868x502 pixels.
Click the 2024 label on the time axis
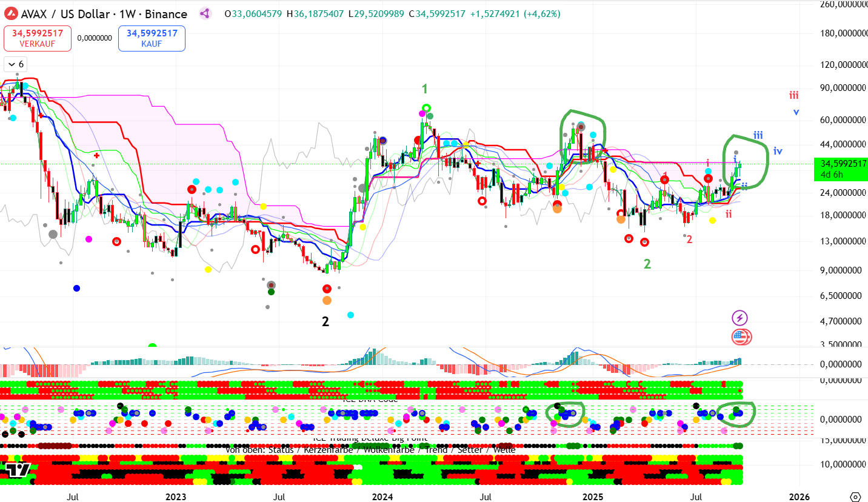[x=382, y=497]
